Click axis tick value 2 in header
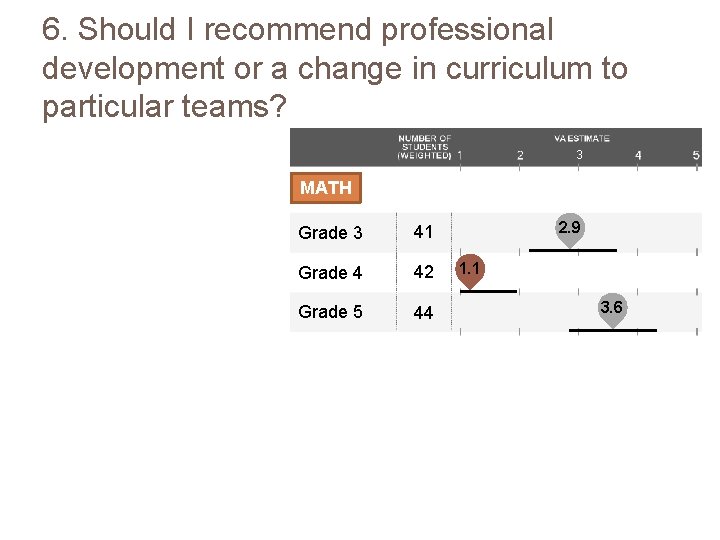Viewport: 720px width, 540px height. click(x=520, y=155)
